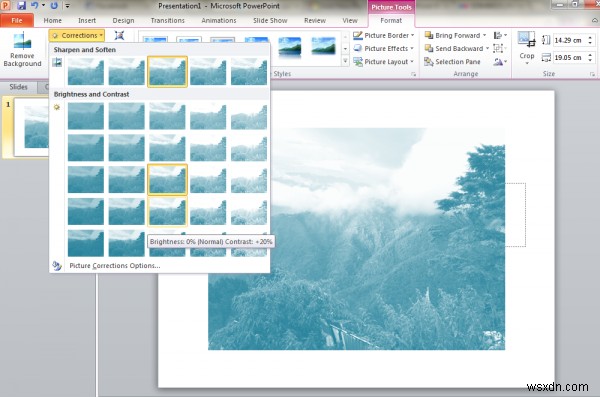Screen dimensions: 600x397
Task: Open Customize Quick Access Toolbar dropdown
Action: 67,6
